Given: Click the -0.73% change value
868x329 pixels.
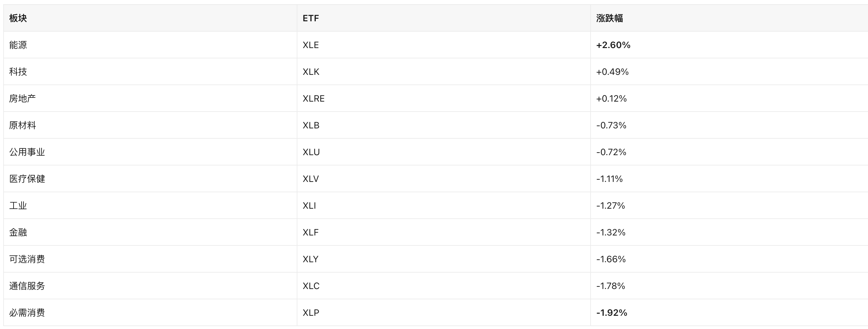Looking at the screenshot, I should tap(611, 125).
